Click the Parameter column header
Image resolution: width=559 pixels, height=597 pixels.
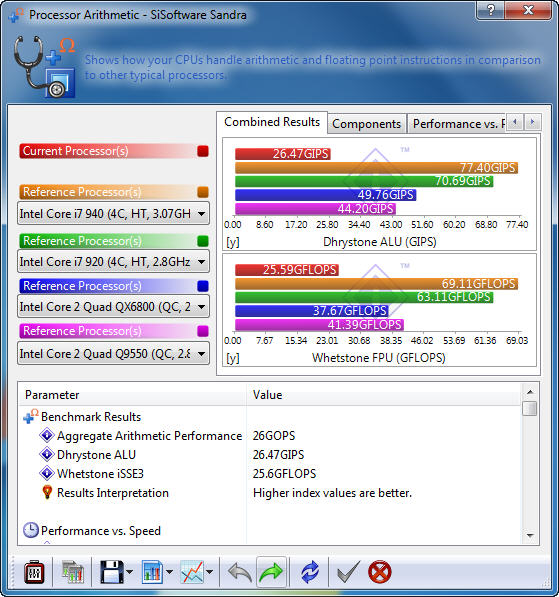133,395
